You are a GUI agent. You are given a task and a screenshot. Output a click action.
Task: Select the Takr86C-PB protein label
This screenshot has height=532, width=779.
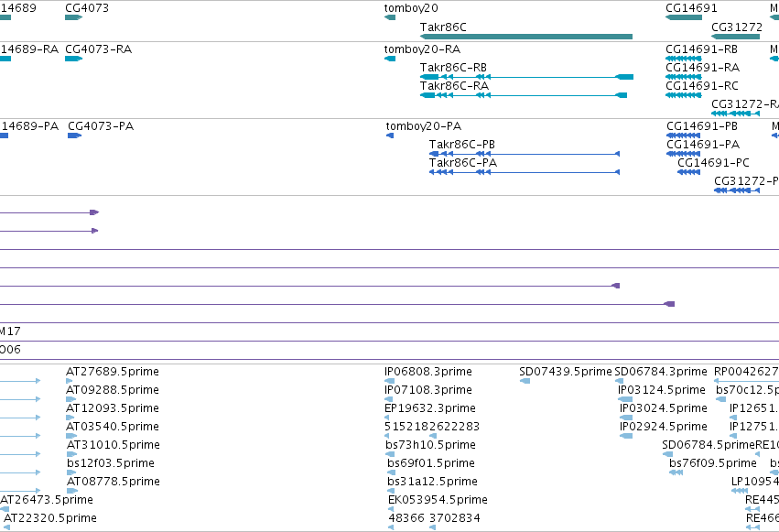click(462, 145)
